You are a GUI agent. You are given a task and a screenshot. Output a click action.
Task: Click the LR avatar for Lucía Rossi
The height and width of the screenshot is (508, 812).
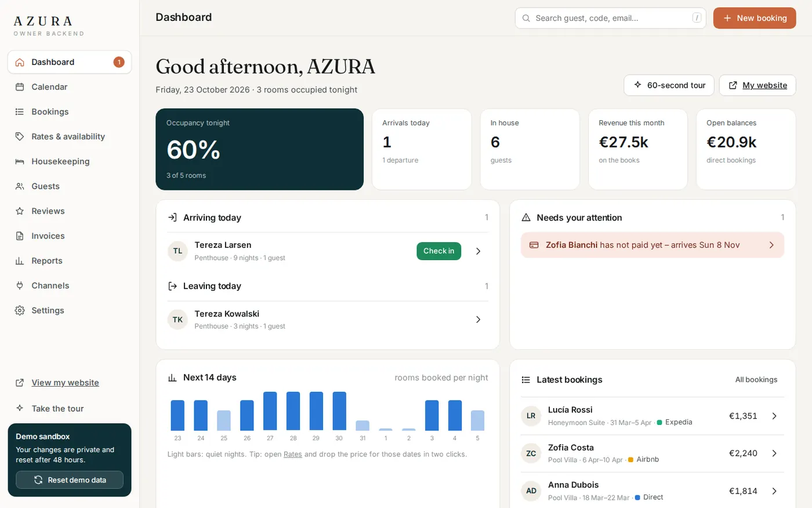point(531,416)
